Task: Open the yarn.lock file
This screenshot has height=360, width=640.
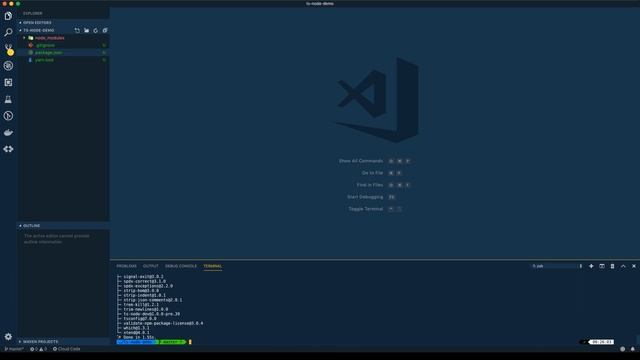Action: (x=44, y=60)
